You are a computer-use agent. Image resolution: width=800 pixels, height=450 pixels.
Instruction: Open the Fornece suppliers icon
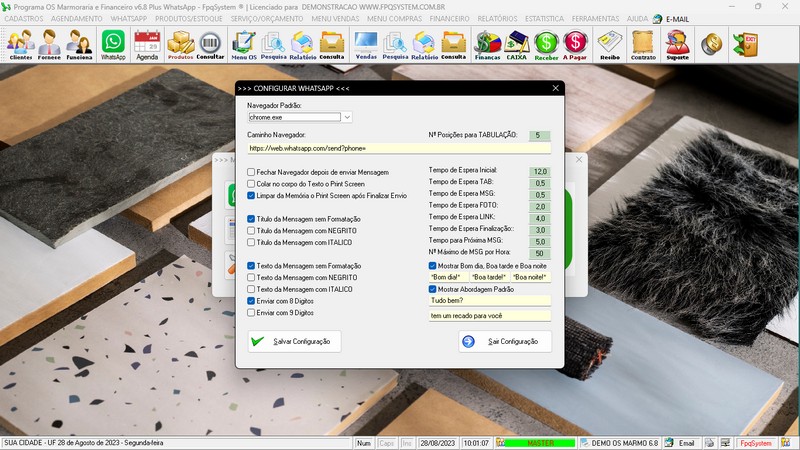coord(49,45)
